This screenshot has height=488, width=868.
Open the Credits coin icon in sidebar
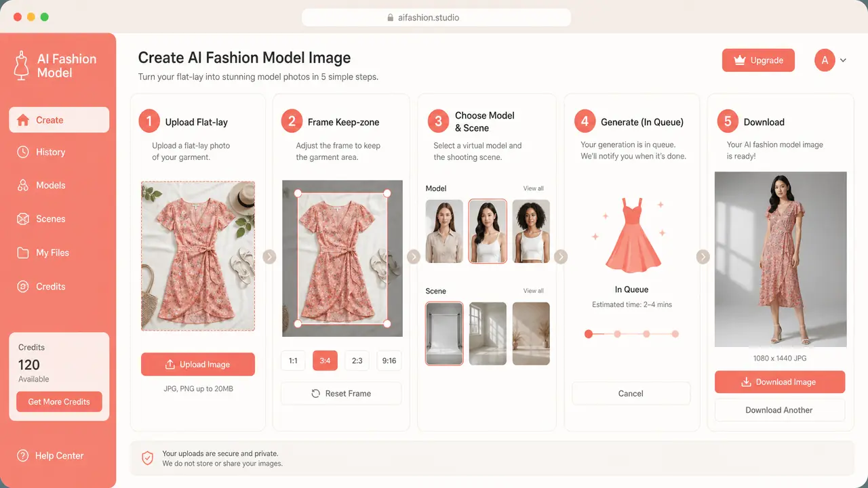23,287
